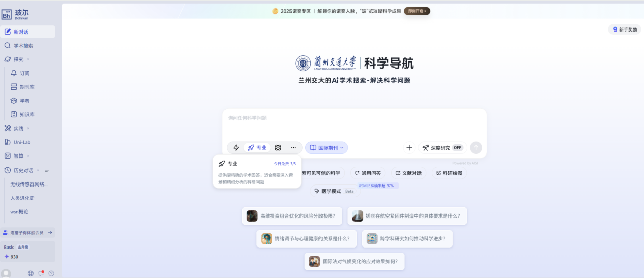The height and width of the screenshot is (278, 644).
Task: Open the three-dots more modes menu
Action: 293,148
